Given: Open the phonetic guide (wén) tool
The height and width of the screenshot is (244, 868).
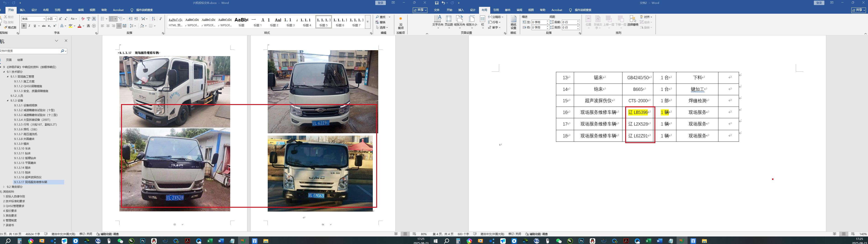Looking at the screenshot, I should (88, 19).
